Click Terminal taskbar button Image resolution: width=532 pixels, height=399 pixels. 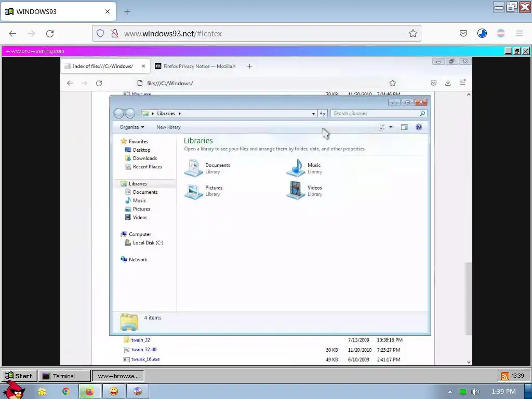click(x=64, y=376)
